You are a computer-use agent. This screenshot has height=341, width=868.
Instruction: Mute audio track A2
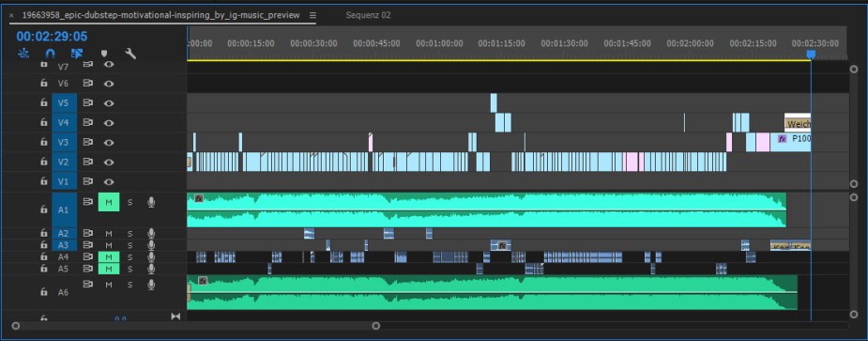(109, 234)
